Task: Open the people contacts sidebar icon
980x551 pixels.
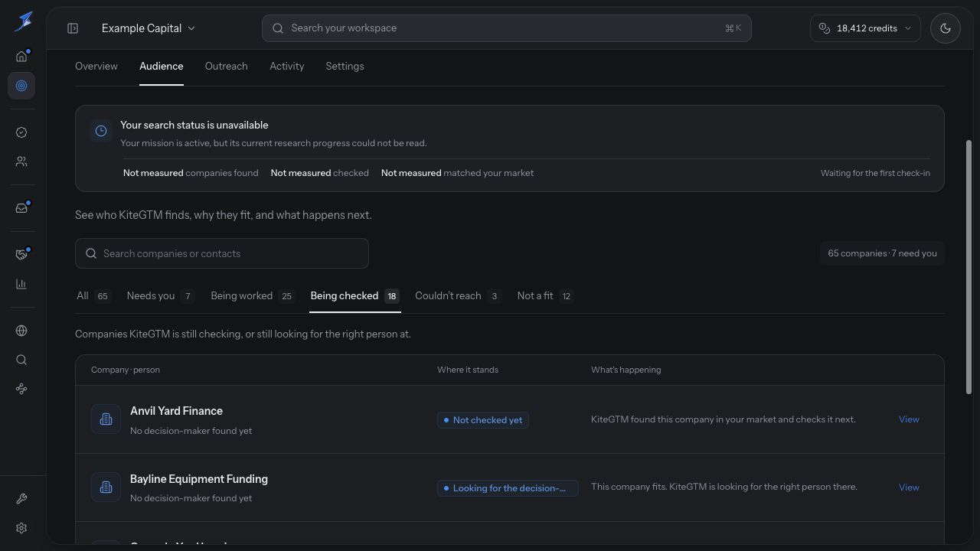Action: (x=21, y=161)
